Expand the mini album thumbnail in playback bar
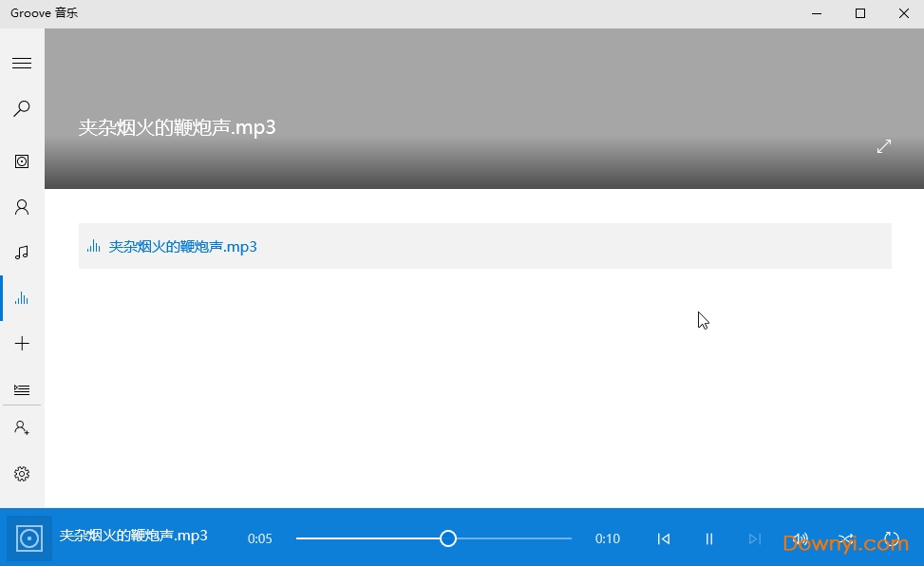The height and width of the screenshot is (566, 924). pos(28,536)
